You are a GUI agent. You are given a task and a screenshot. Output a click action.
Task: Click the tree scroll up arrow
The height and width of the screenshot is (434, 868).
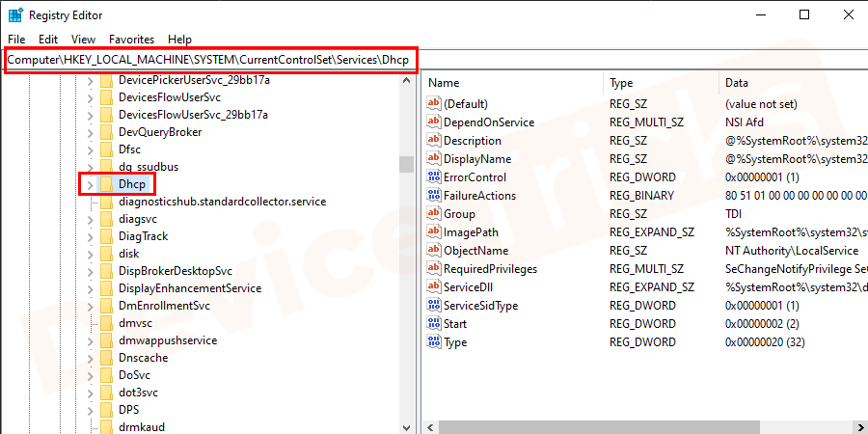(407, 80)
